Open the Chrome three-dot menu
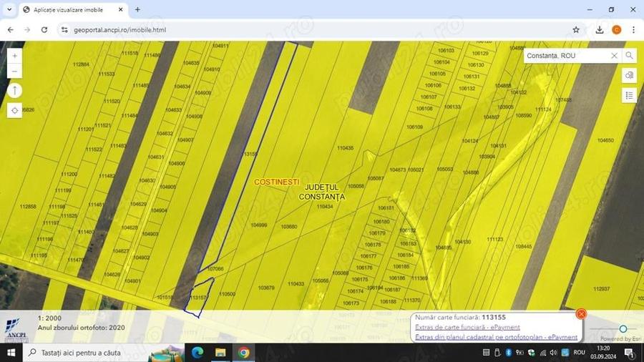644x362 pixels. coord(634,30)
